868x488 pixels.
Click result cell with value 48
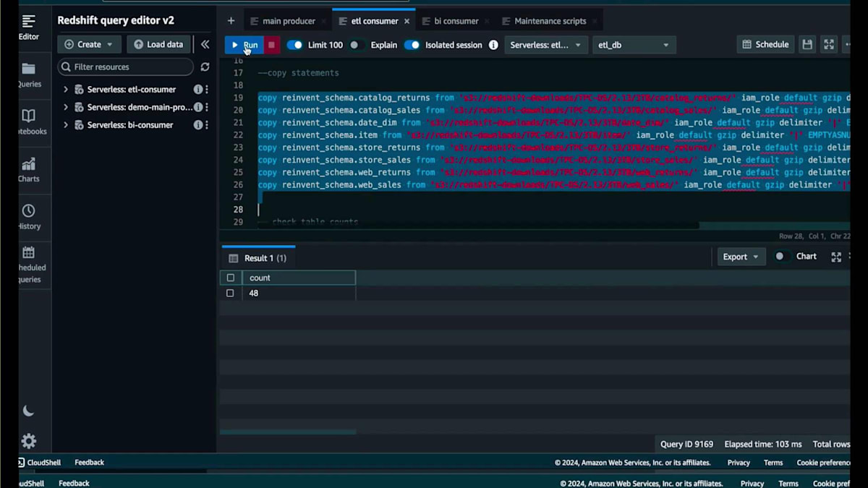pos(298,294)
